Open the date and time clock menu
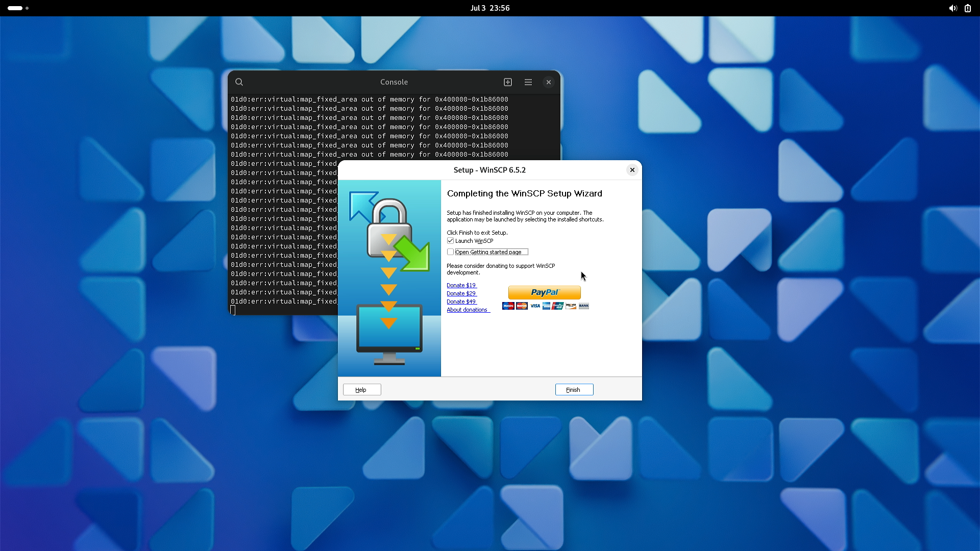 490,8
